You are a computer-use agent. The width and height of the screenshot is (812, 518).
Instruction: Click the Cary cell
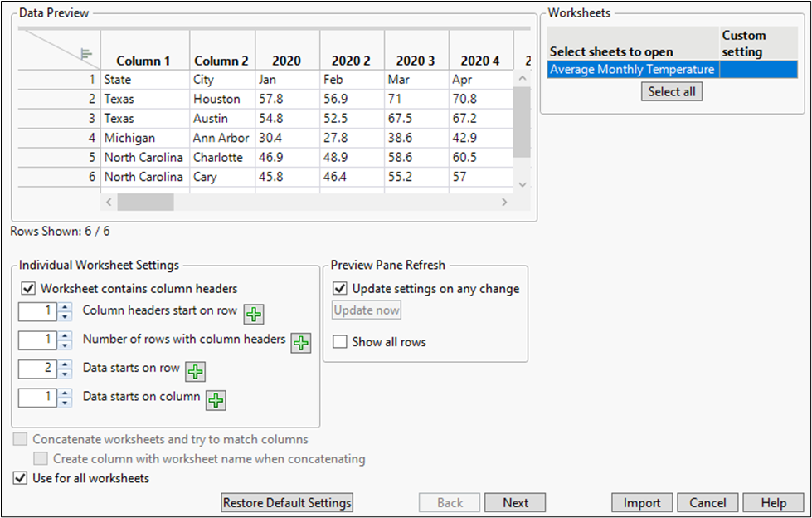click(222, 177)
